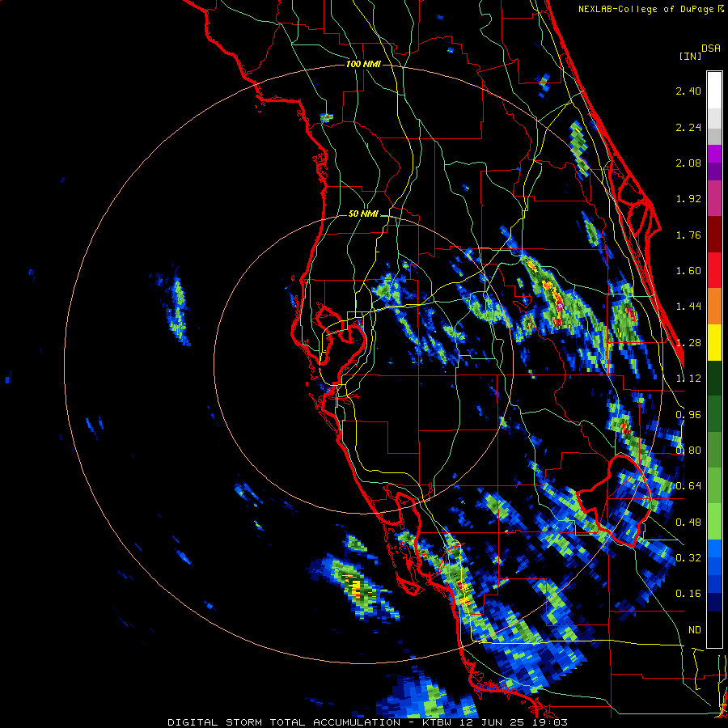Click the DIGITAL STORM TOTAL ACCUMULATION title
The width and height of the screenshot is (728, 728).
284,722
